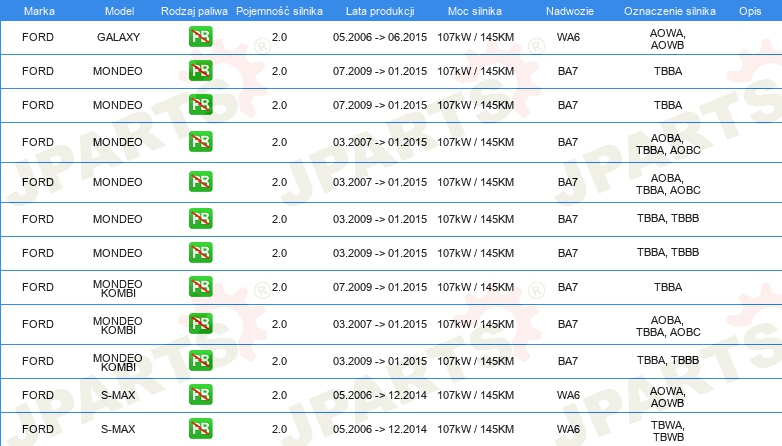Click the Rodzaj paliwa column header
The image size is (782, 446).
click(194, 11)
